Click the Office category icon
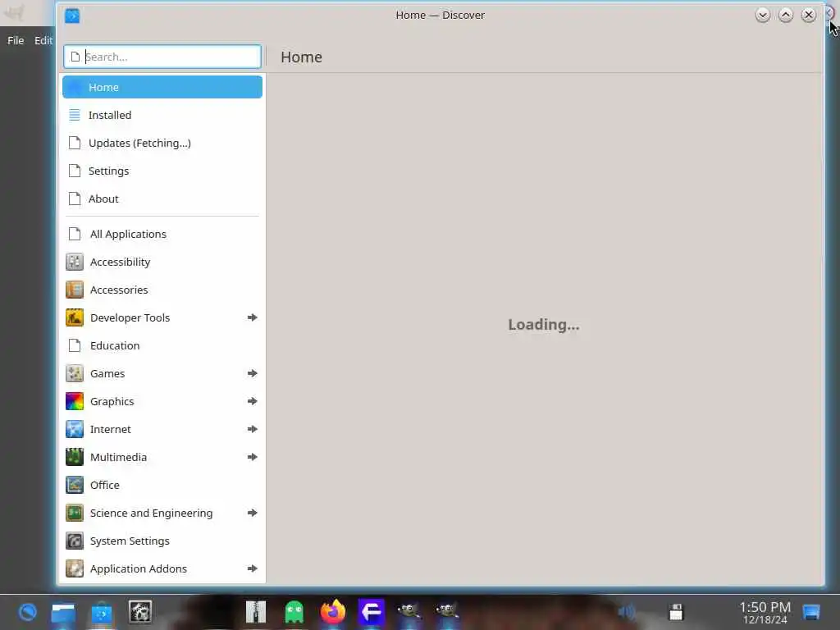 [x=75, y=485]
